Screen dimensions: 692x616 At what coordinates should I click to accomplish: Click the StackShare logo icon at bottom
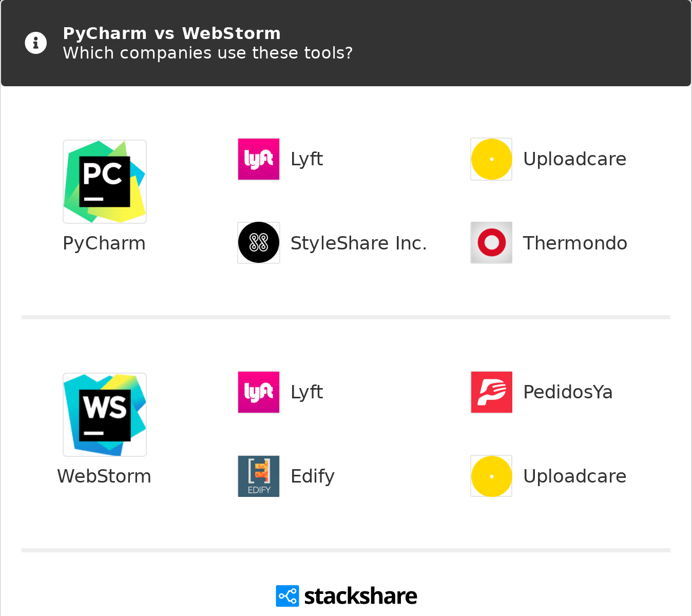pyautogui.click(x=287, y=596)
